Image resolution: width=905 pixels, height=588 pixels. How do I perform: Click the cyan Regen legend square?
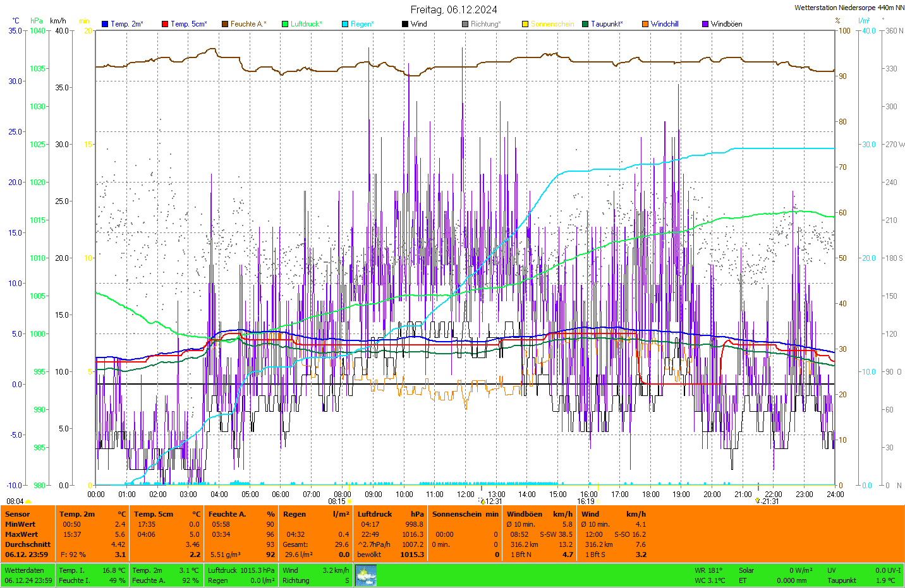coord(345,24)
